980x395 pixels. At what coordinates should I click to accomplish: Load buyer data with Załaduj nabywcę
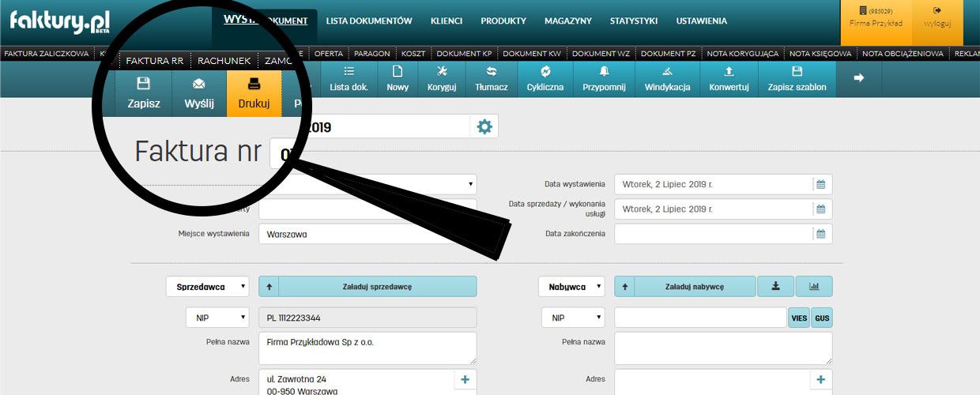(x=694, y=287)
